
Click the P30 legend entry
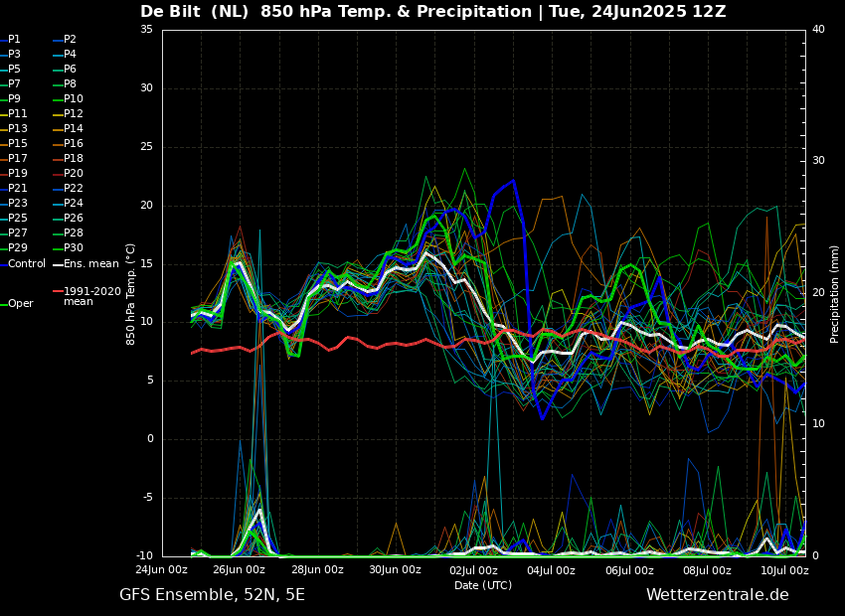coord(73,248)
